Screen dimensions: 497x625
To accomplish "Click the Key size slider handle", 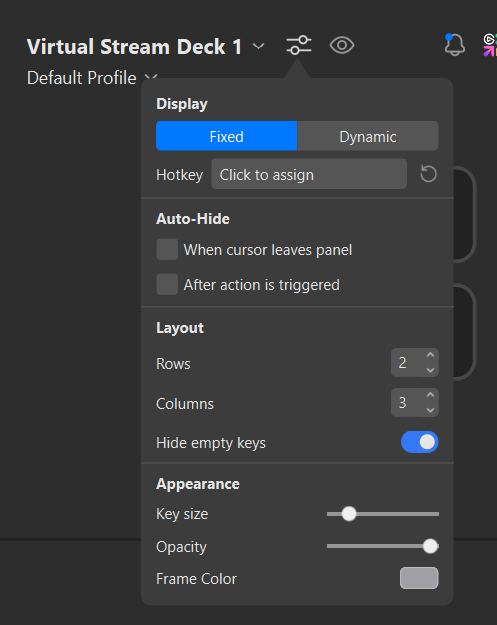I will coord(349,514).
